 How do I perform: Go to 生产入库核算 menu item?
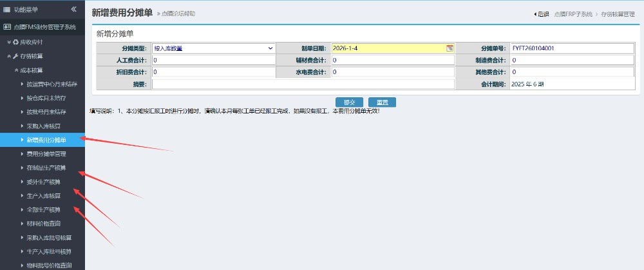44,196
